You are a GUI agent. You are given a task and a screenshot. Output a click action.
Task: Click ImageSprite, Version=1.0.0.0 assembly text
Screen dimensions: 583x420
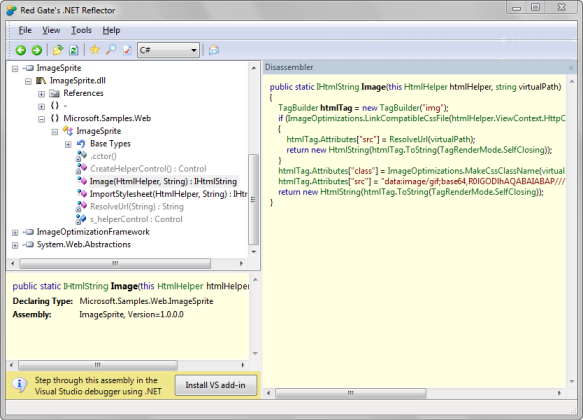[x=131, y=314]
